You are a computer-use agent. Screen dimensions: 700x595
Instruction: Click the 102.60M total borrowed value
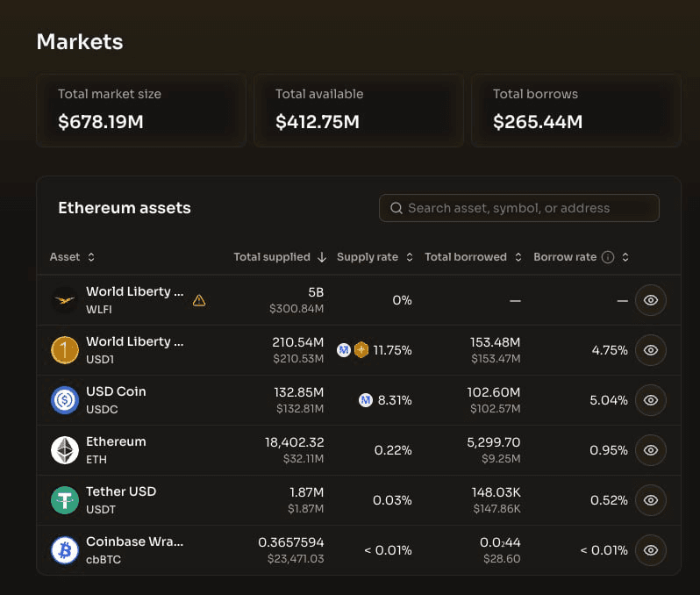pyautogui.click(x=494, y=392)
